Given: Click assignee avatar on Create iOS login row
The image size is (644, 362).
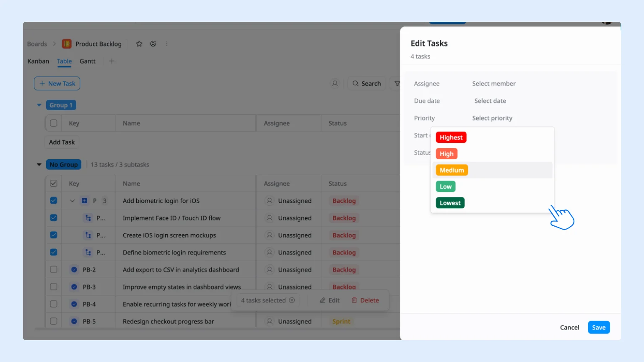Looking at the screenshot, I should [x=270, y=235].
